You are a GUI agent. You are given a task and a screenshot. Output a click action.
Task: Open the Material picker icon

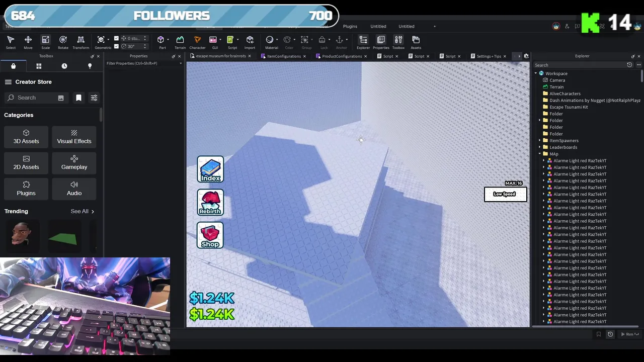[x=270, y=40]
